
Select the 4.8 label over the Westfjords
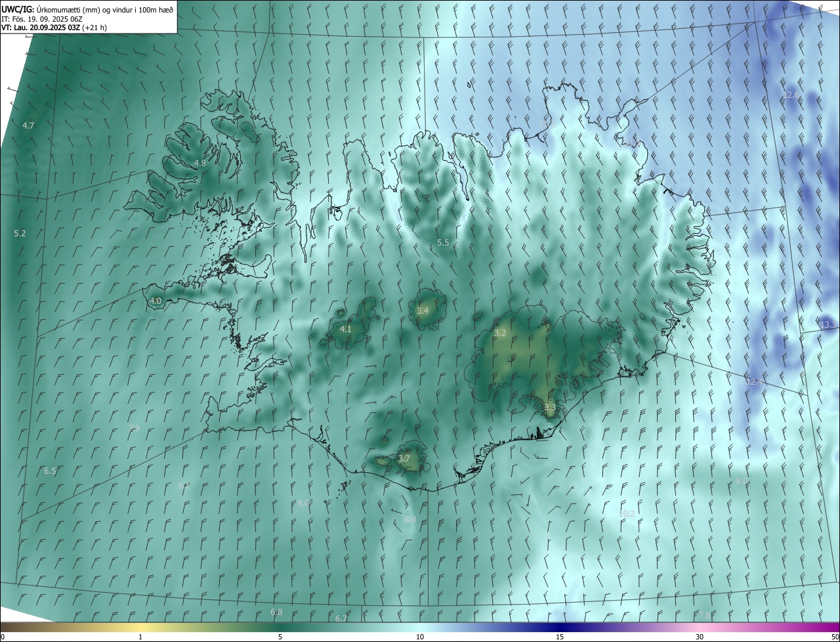(200, 163)
